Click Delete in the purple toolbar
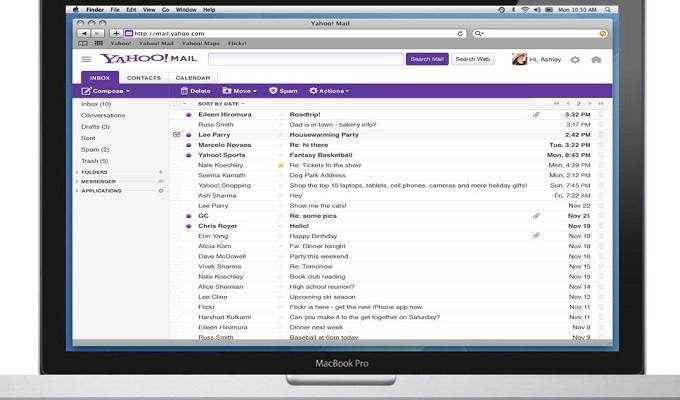The height and width of the screenshot is (400, 680). point(195,90)
